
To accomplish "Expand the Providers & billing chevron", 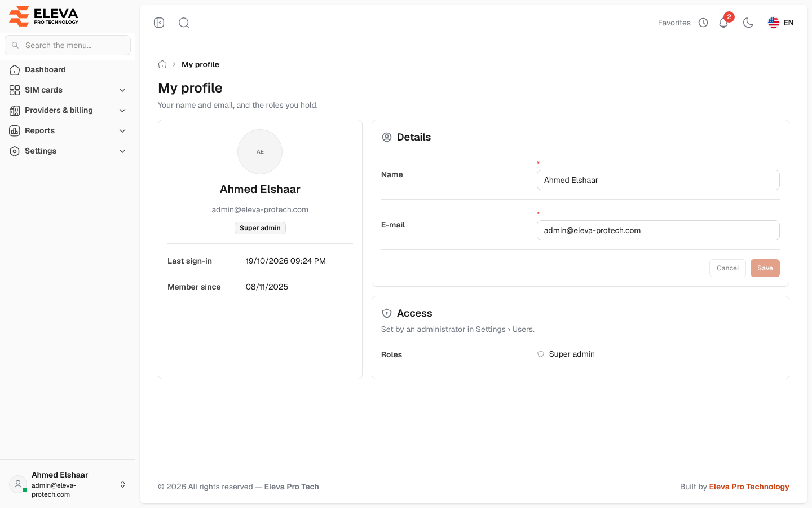I will point(122,111).
